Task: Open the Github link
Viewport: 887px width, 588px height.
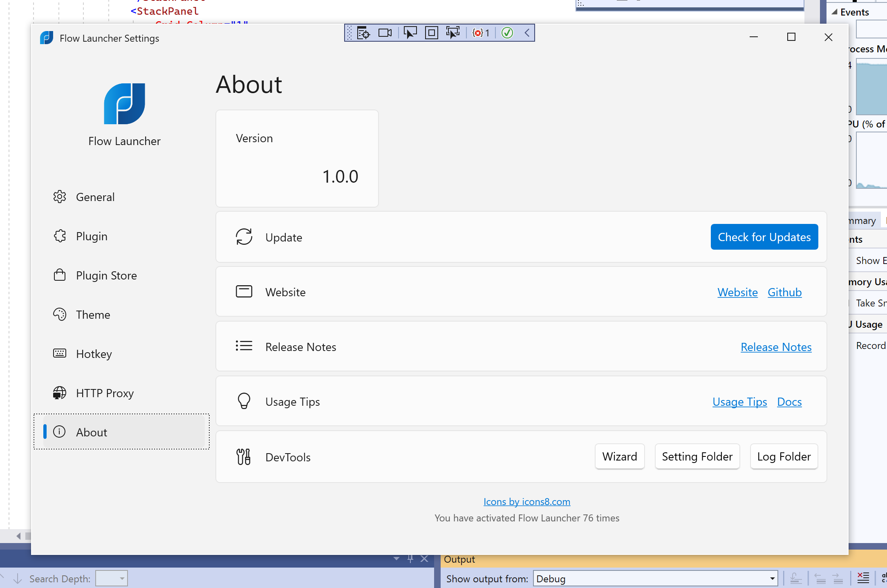Action: click(x=784, y=292)
